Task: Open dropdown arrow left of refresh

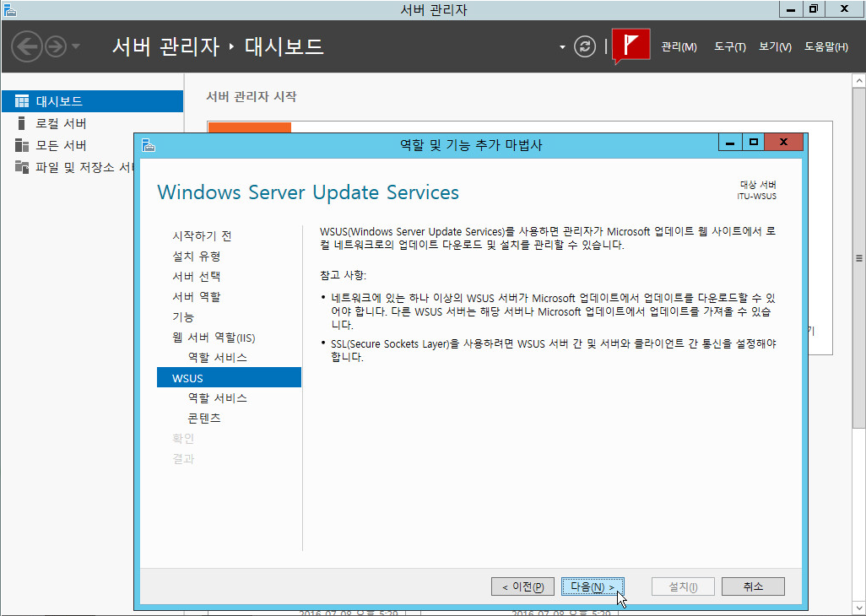Action: click(562, 47)
